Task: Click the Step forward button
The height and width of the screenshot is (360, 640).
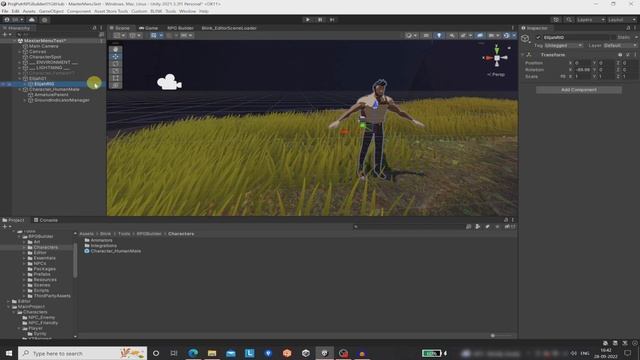Action: 332,20
